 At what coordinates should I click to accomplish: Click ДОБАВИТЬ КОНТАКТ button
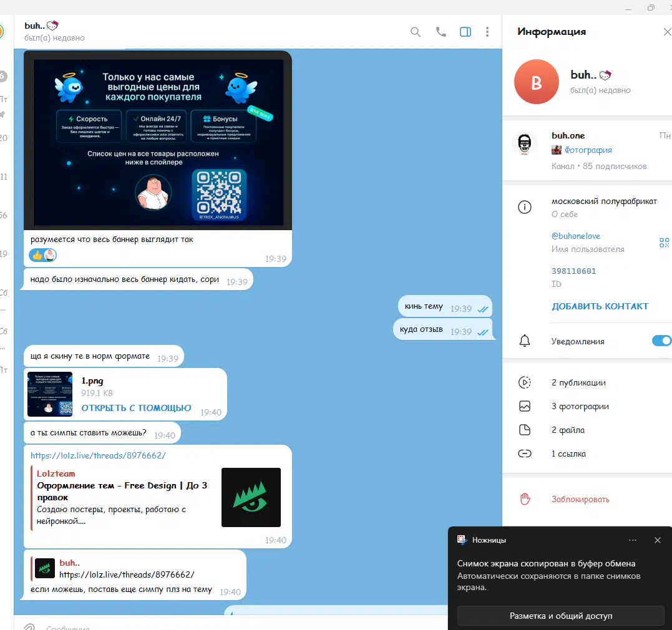tap(600, 306)
